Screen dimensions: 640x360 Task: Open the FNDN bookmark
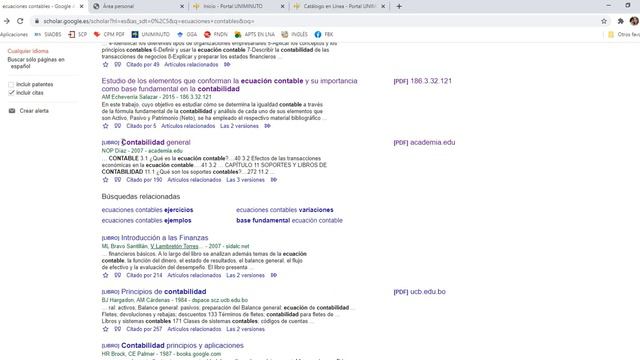pyautogui.click(x=216, y=35)
